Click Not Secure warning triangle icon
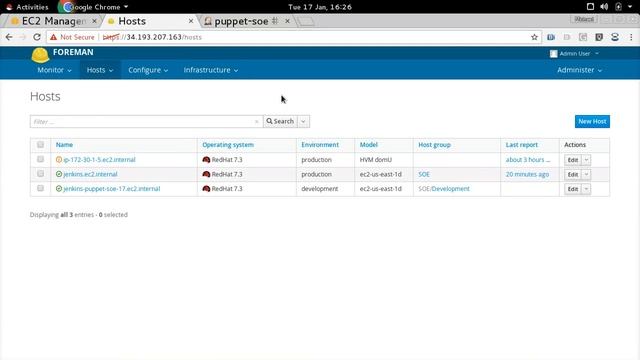640x360 pixels. pyautogui.click(x=53, y=37)
